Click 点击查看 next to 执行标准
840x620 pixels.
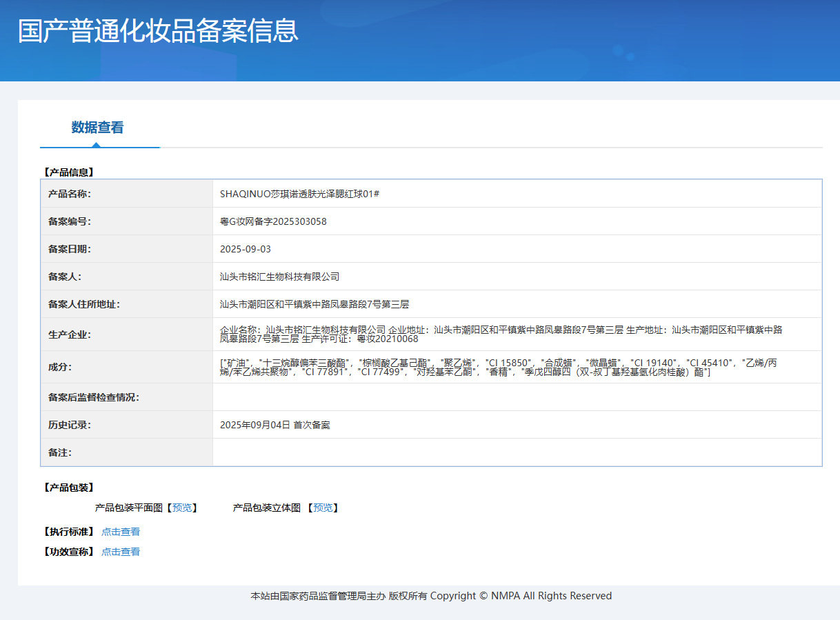(121, 532)
